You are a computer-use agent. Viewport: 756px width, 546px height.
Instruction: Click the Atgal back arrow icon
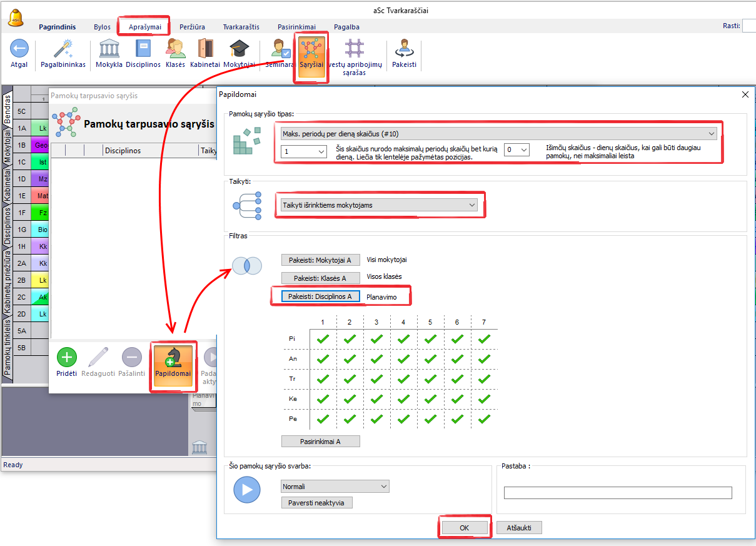(19, 49)
